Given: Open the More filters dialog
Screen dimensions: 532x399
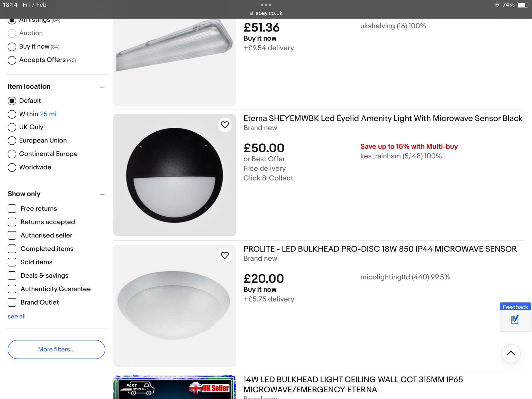Looking at the screenshot, I should tap(56, 349).
